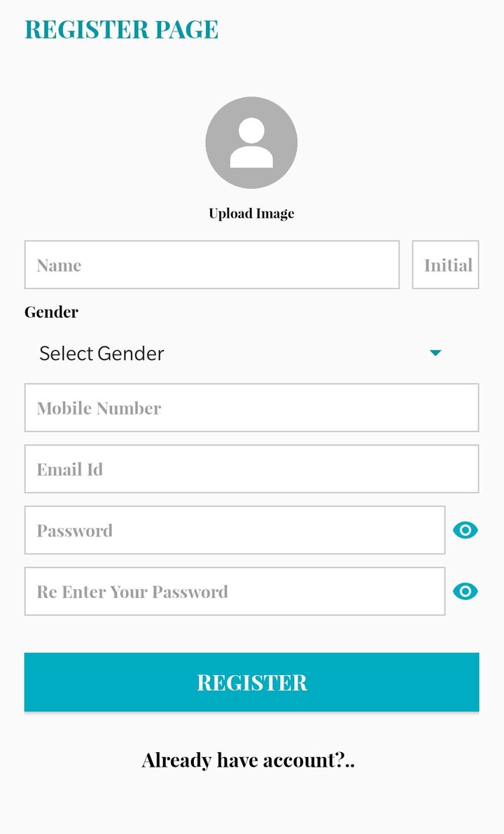Click the Password placeholder text
504x834 pixels.
tap(75, 531)
